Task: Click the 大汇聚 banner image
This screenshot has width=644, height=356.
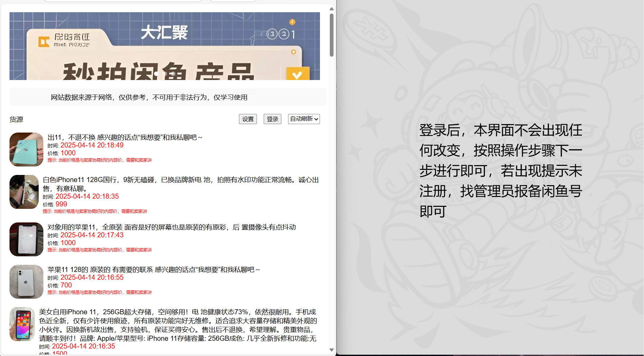Action: 165,46
